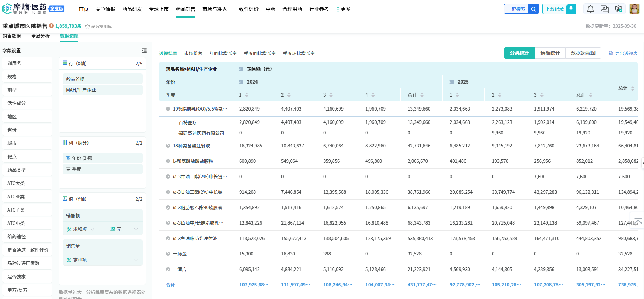The width and height of the screenshot is (644, 299).
Task: Open the 药品研发 menu
Action: tap(132, 9)
